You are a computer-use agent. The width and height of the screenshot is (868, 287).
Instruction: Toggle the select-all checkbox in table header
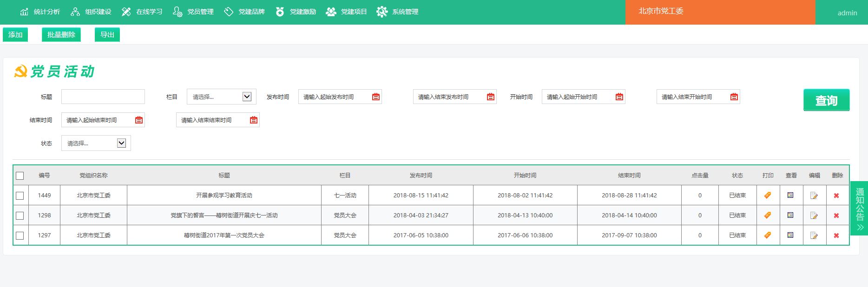click(20, 176)
